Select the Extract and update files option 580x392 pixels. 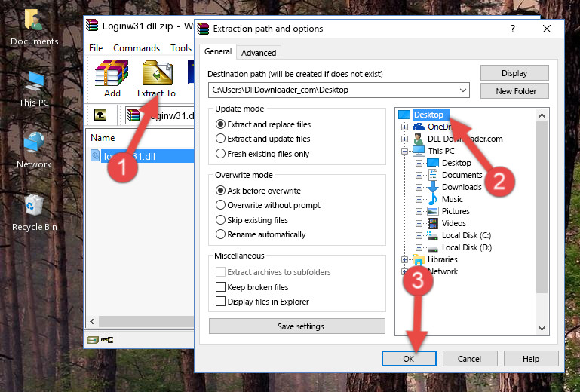click(x=221, y=139)
